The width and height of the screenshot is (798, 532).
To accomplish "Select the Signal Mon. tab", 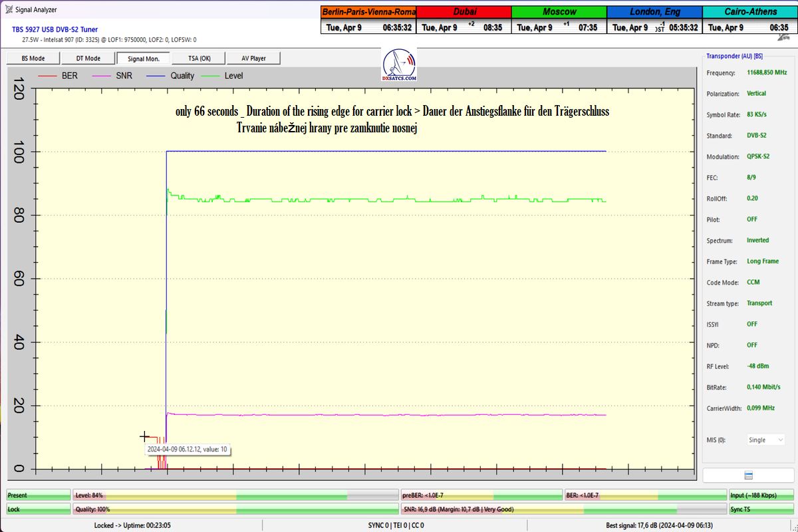I will [143, 59].
